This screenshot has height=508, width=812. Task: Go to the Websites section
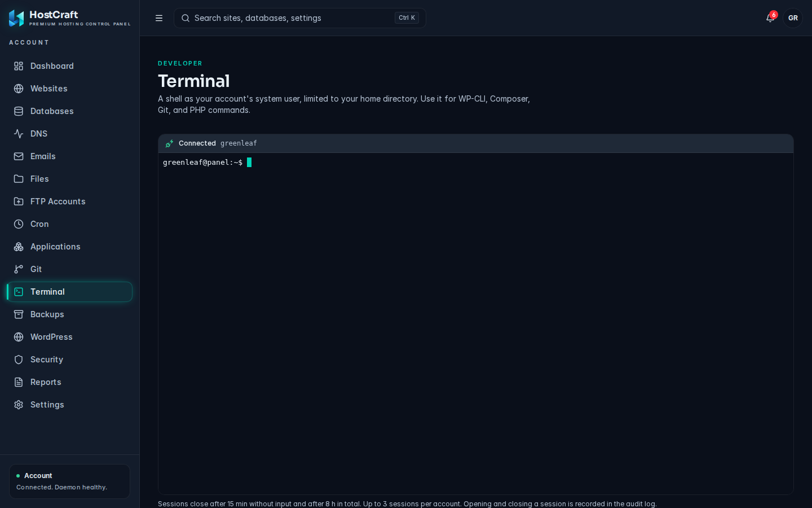click(x=70, y=89)
